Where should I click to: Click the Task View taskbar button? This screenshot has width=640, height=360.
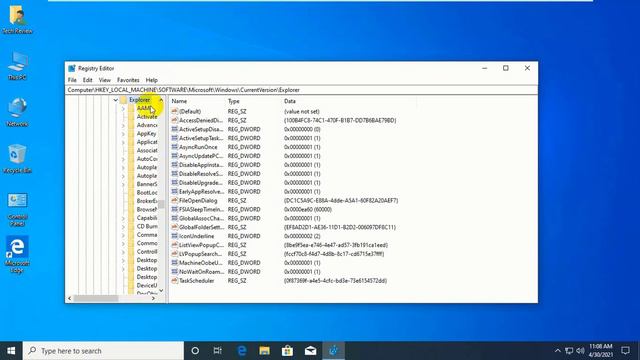(218, 351)
